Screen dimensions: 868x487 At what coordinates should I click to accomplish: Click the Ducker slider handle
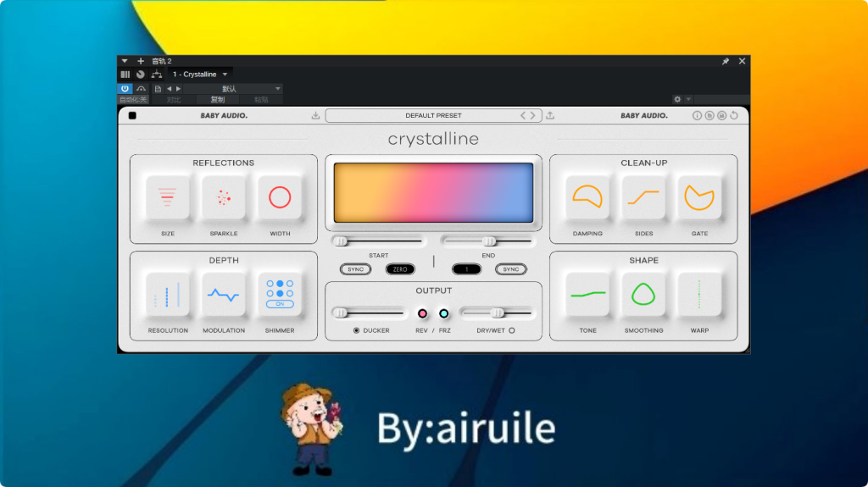pyautogui.click(x=341, y=313)
